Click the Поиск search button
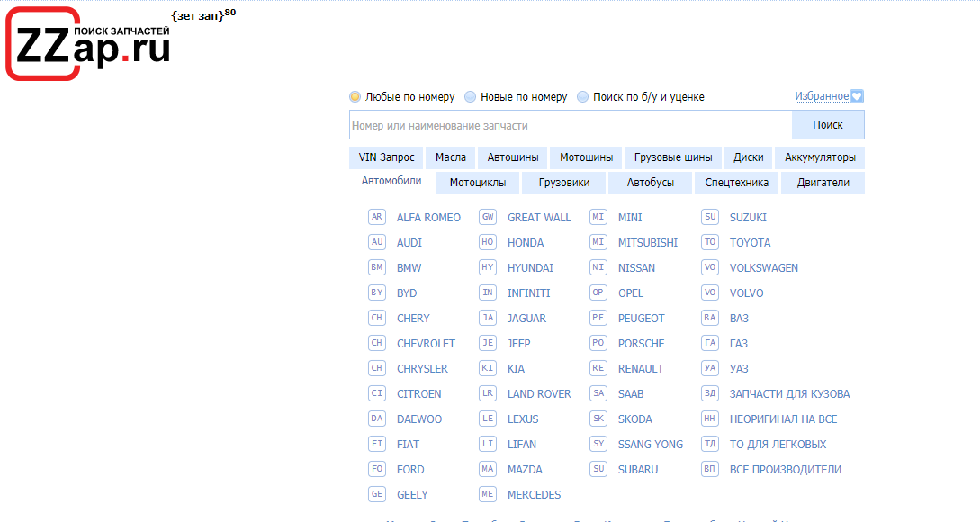 [828, 125]
